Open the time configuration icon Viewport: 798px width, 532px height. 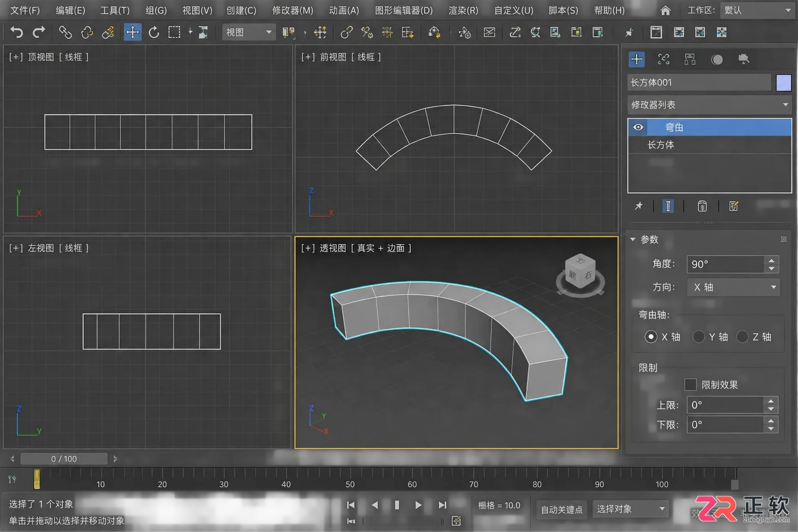click(x=456, y=521)
